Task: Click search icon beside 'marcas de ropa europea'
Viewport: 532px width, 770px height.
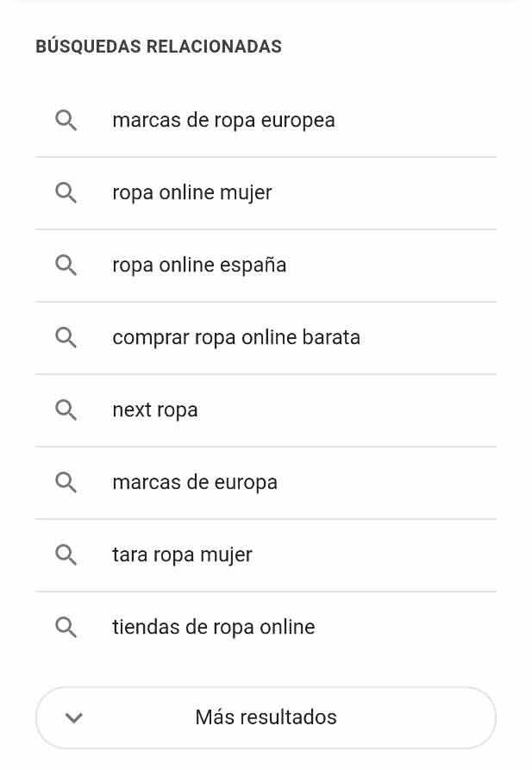Action: click(66, 121)
